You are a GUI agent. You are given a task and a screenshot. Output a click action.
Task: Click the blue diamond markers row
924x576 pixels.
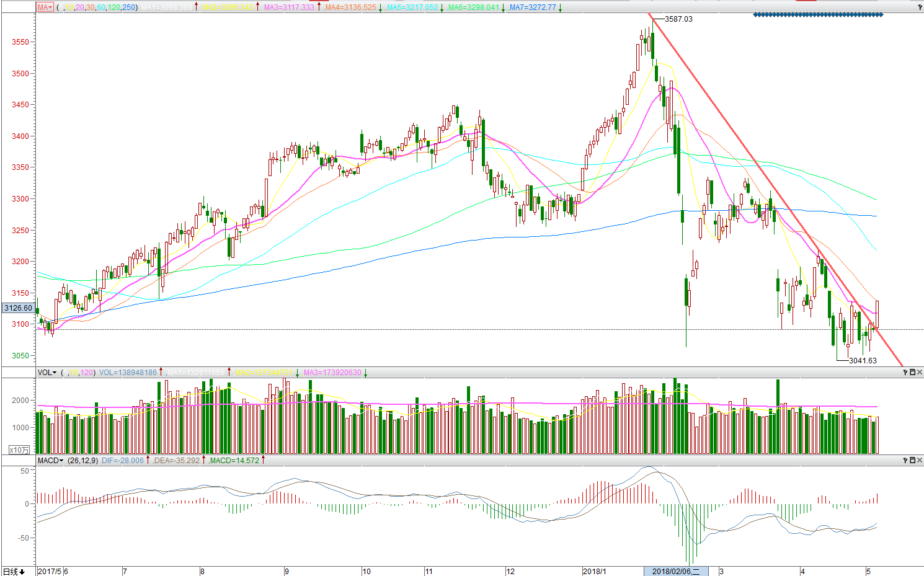[818, 15]
